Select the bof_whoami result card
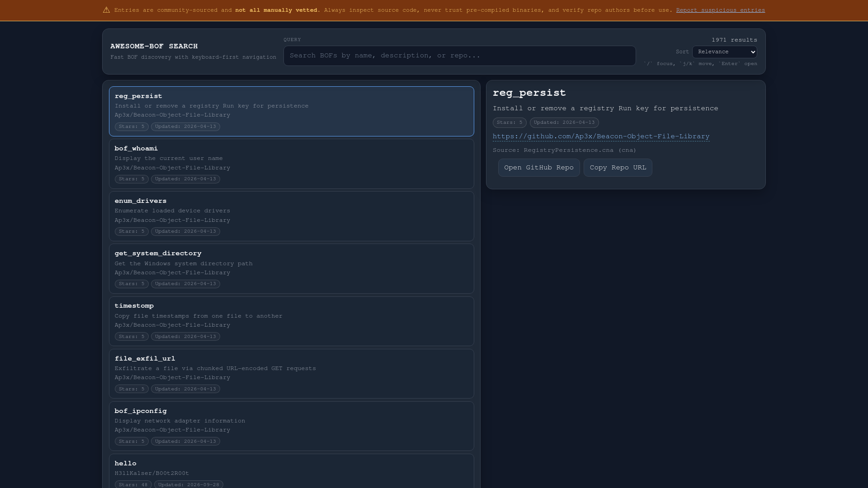 (x=291, y=164)
